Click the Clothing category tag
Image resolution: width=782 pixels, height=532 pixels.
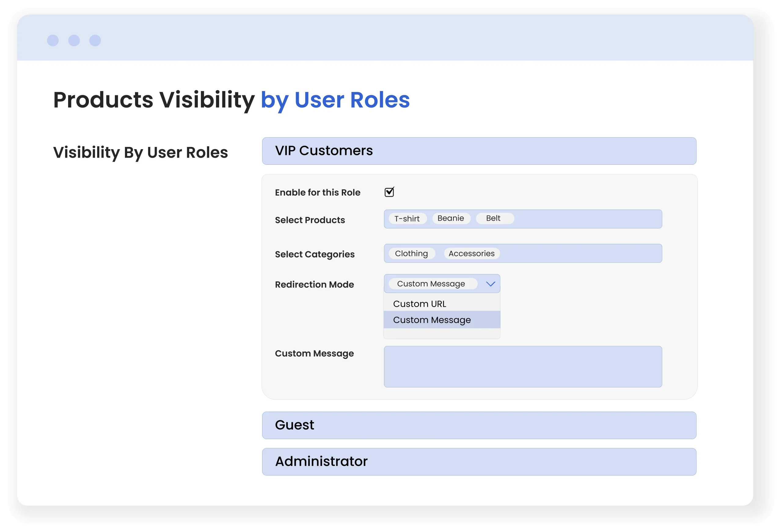click(x=411, y=254)
